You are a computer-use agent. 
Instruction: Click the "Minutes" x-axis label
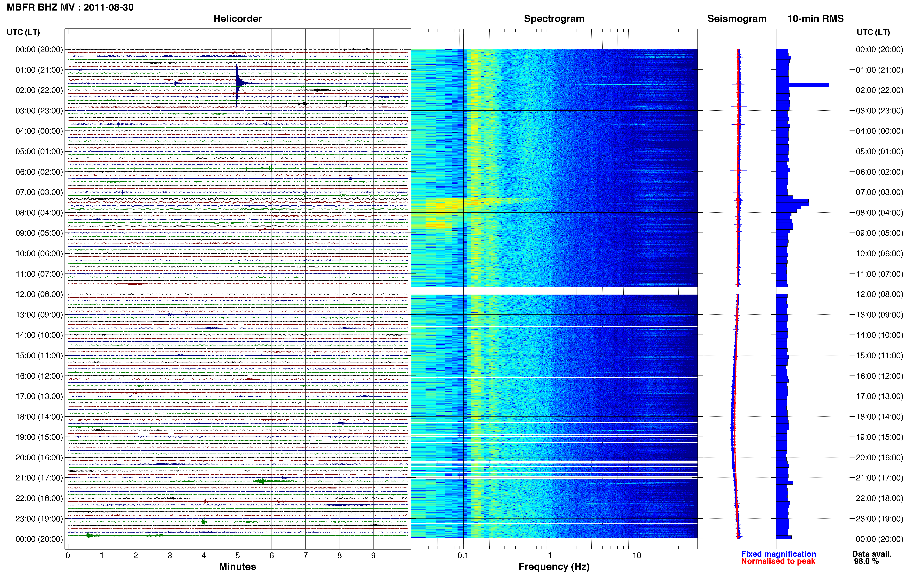(237, 566)
